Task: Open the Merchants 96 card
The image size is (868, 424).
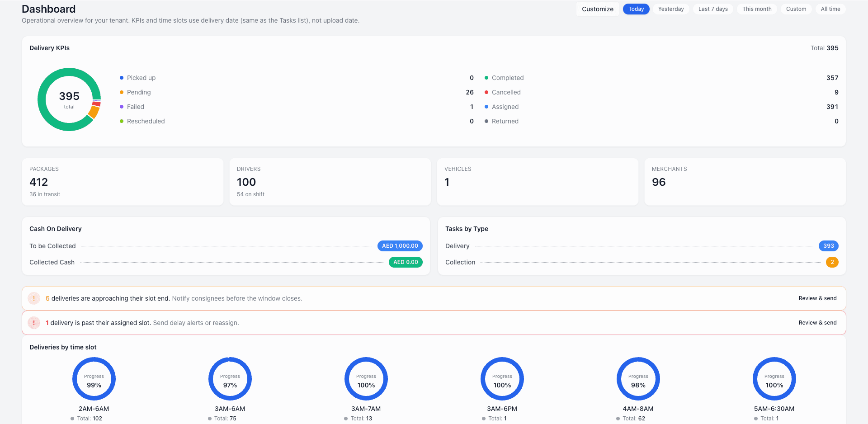Action: 745,182
